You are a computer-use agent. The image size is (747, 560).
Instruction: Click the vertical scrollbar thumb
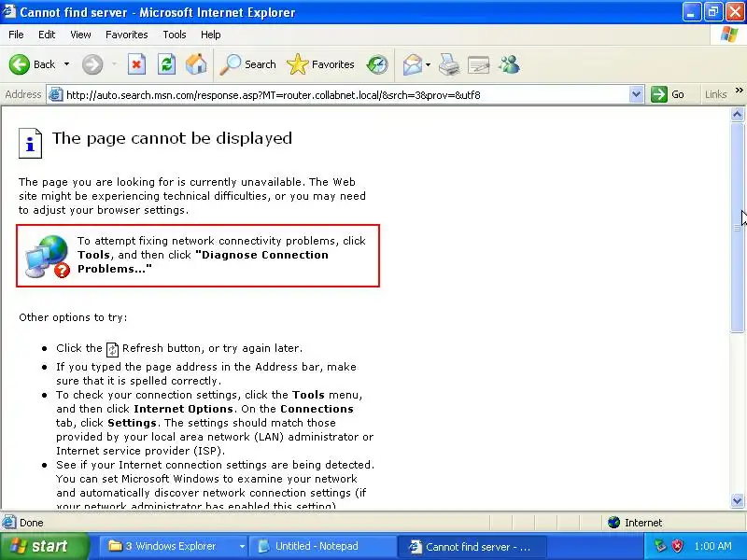[737, 227]
